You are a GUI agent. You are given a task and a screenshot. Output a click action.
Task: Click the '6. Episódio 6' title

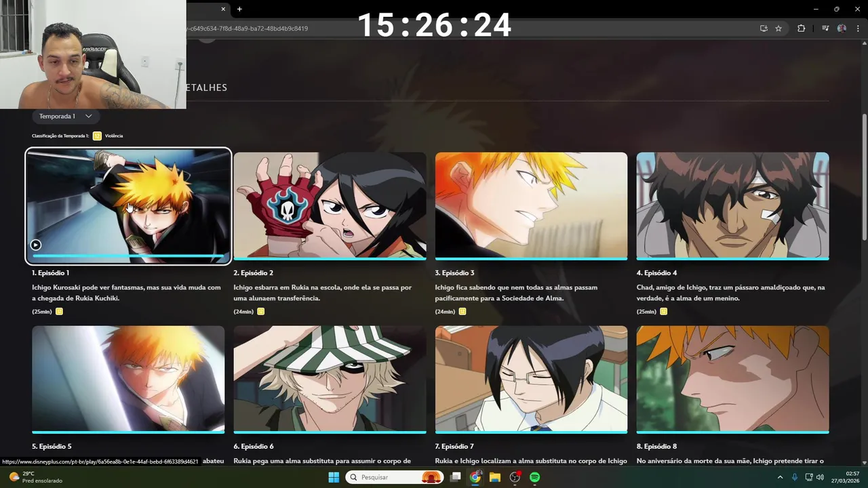(254, 447)
